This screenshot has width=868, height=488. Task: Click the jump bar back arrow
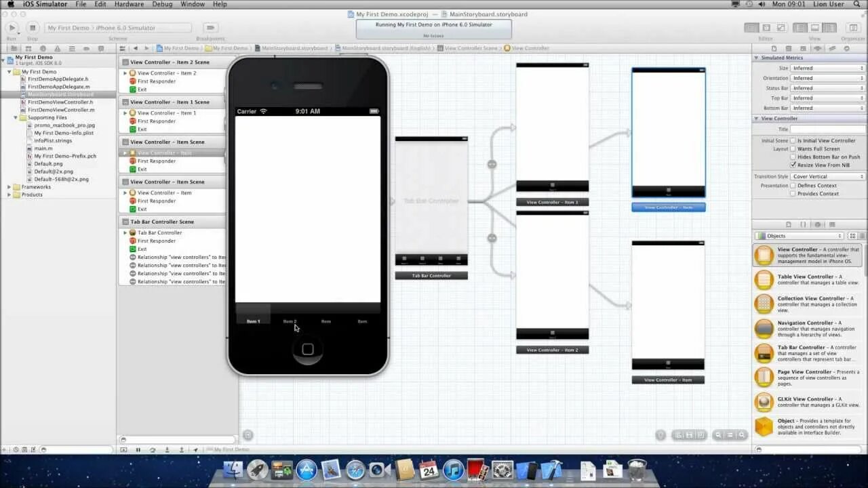(x=136, y=48)
